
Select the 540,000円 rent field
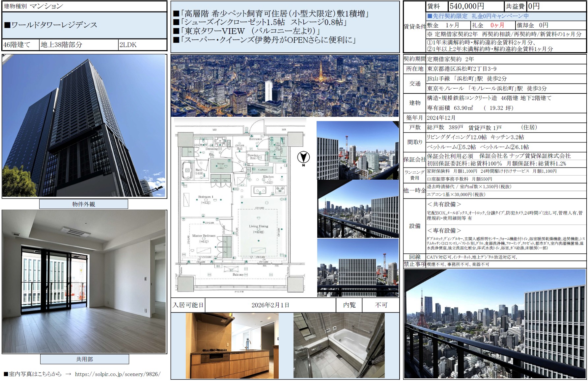click(x=476, y=6)
